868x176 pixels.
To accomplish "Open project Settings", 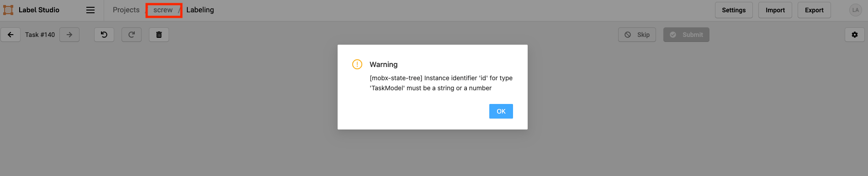I will tap(734, 10).
